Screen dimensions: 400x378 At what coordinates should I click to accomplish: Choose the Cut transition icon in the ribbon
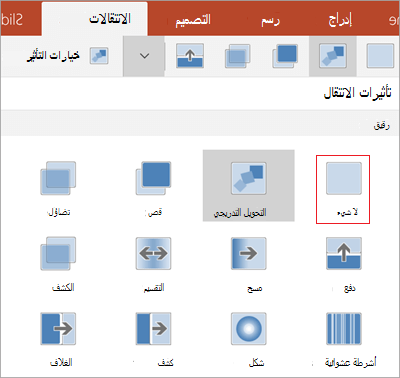point(285,56)
